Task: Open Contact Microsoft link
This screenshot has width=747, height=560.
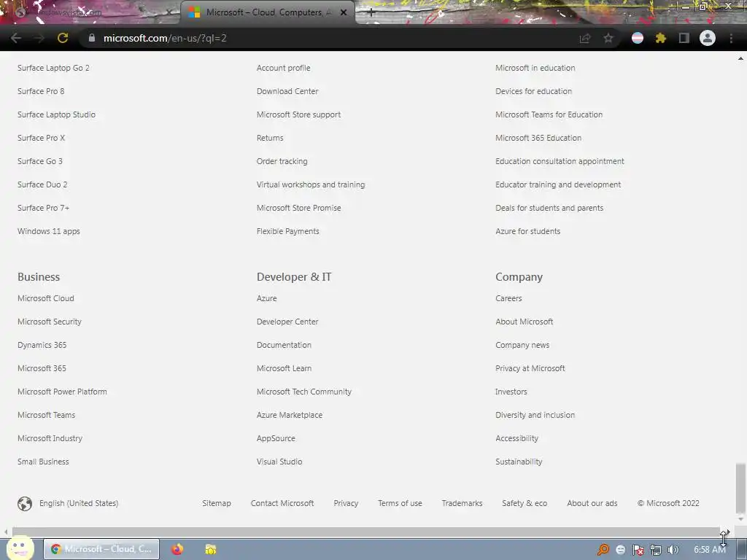Action: pyautogui.click(x=282, y=503)
